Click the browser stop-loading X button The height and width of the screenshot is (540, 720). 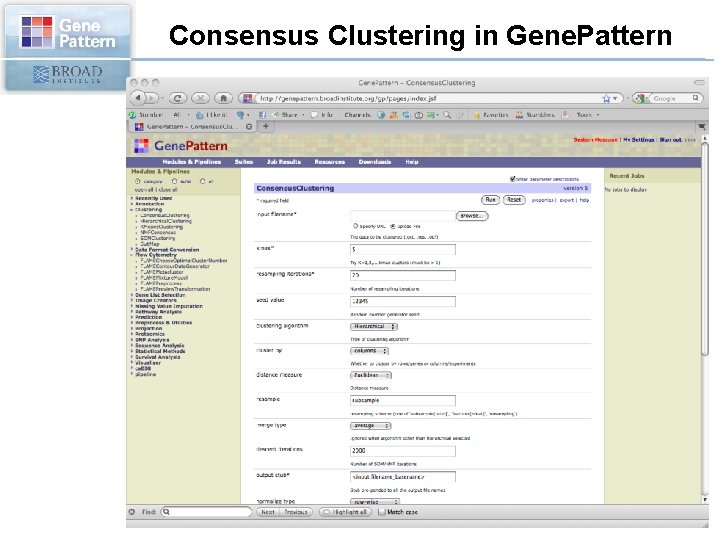[200, 98]
